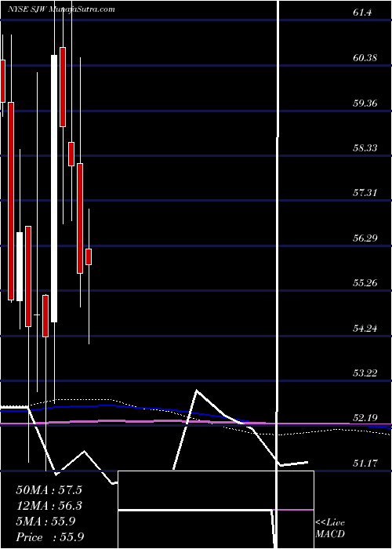Click the '50MA : 57.5' readout

(x=49, y=490)
